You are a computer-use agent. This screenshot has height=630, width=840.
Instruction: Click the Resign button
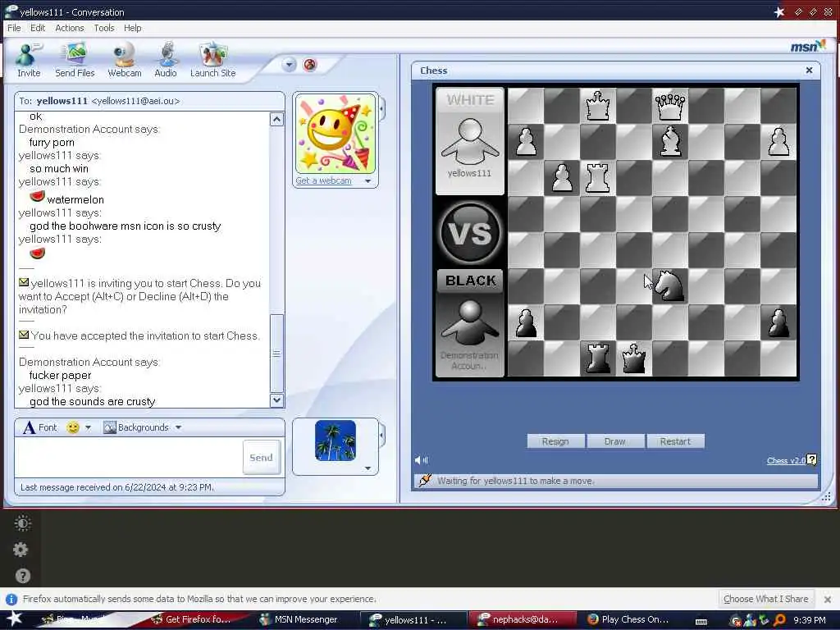[555, 441]
